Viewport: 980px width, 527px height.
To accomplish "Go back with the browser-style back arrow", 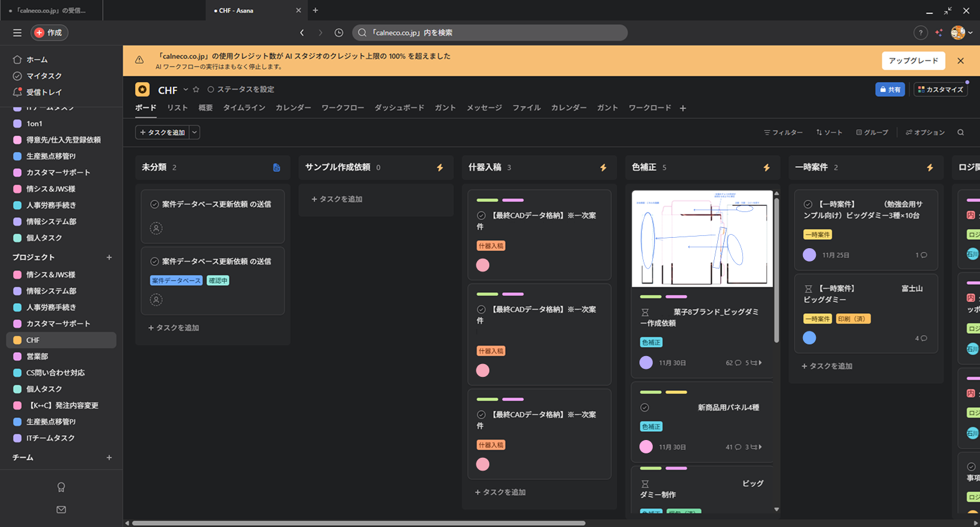I will click(302, 32).
